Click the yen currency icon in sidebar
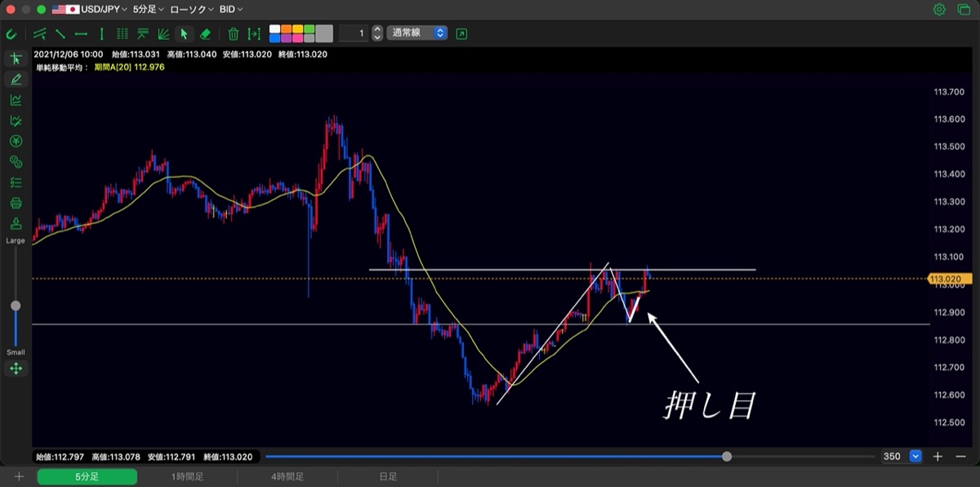980x487 pixels. click(16, 141)
